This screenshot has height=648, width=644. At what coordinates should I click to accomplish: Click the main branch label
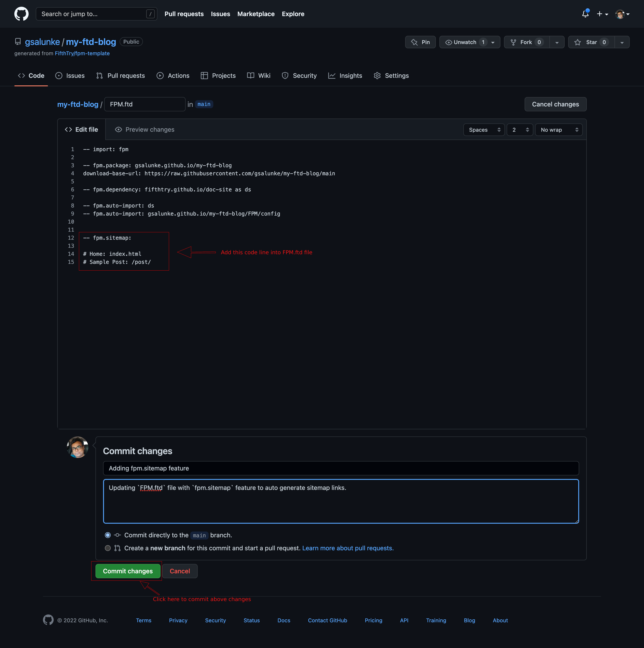click(204, 104)
